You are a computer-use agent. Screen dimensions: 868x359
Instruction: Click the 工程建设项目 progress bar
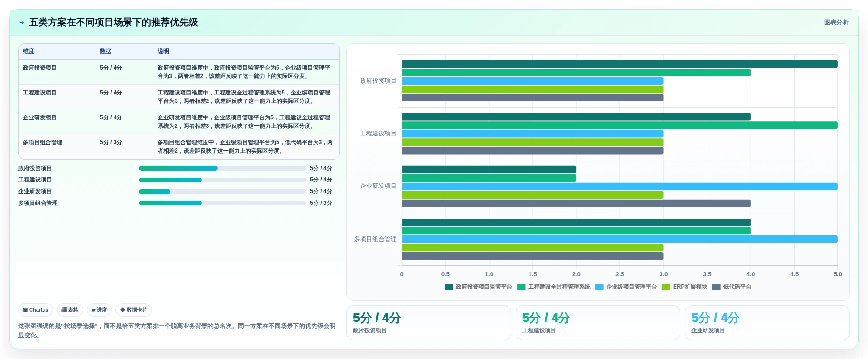coord(223,180)
